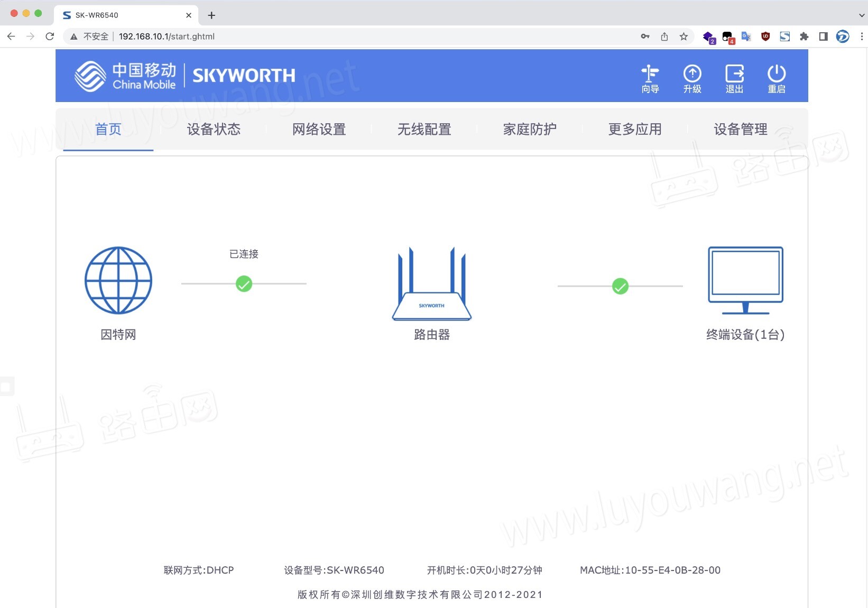The height and width of the screenshot is (608, 868).
Task: Open the Google Translate extension icon
Action: tap(746, 36)
